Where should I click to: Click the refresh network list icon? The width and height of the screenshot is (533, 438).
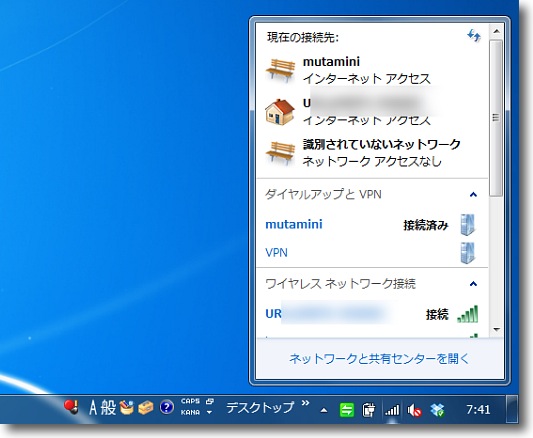(x=474, y=35)
